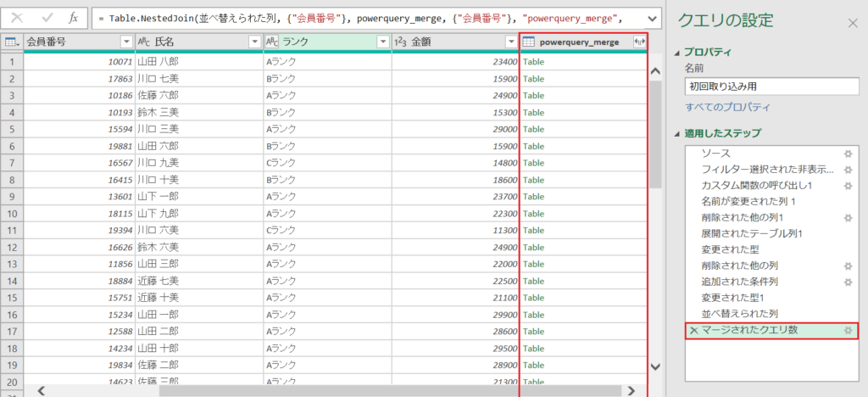The width and height of the screenshot is (868, 397).
Task: Open settings gear for 削除された他の列1
Action: pos(848,218)
